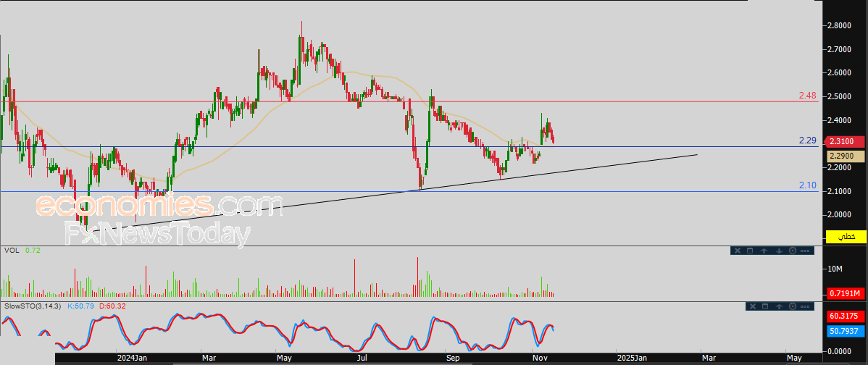Close the SlowSTO indicator panel
The width and height of the screenshot is (868, 365).
753,306
